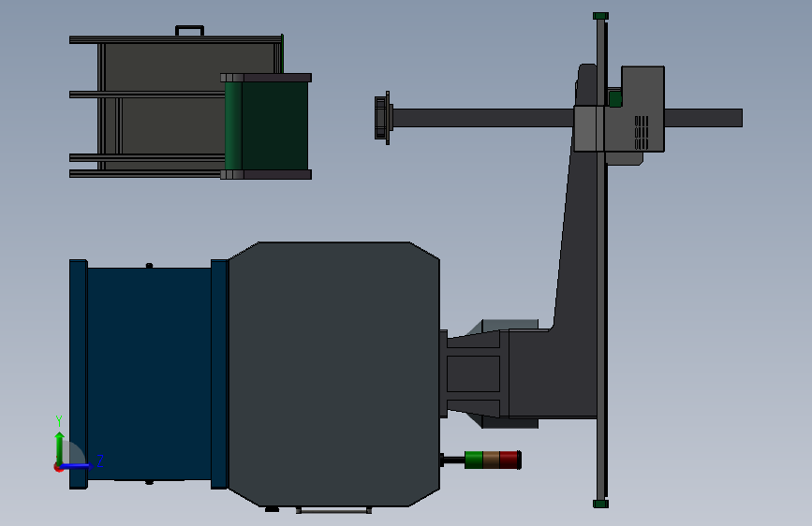Screen dimensions: 812x526
Task: Click the blue Z axis of the triad
Action: [x=77, y=466]
